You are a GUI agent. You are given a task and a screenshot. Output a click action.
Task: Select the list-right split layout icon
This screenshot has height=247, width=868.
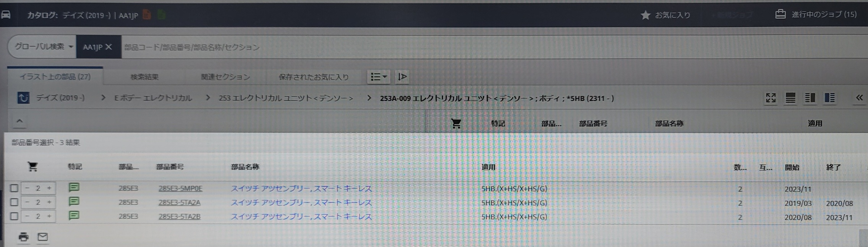(829, 98)
